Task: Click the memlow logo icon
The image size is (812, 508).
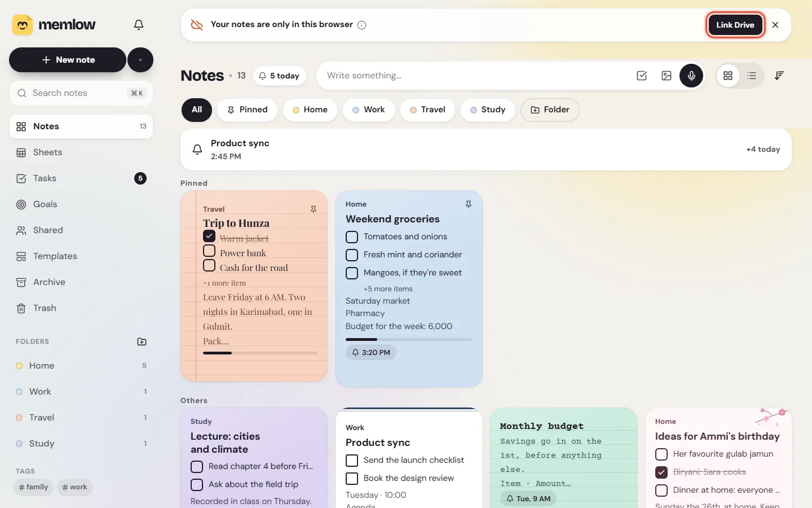Action: click(23, 25)
